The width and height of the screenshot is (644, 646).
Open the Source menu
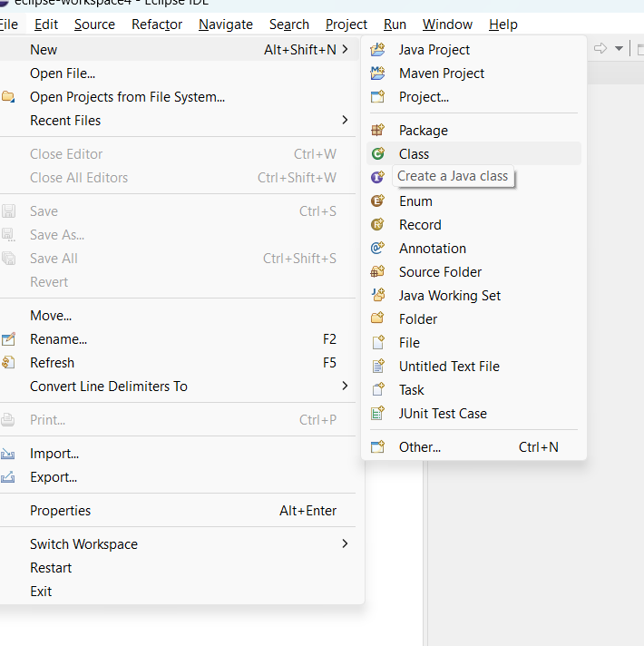[x=94, y=24]
